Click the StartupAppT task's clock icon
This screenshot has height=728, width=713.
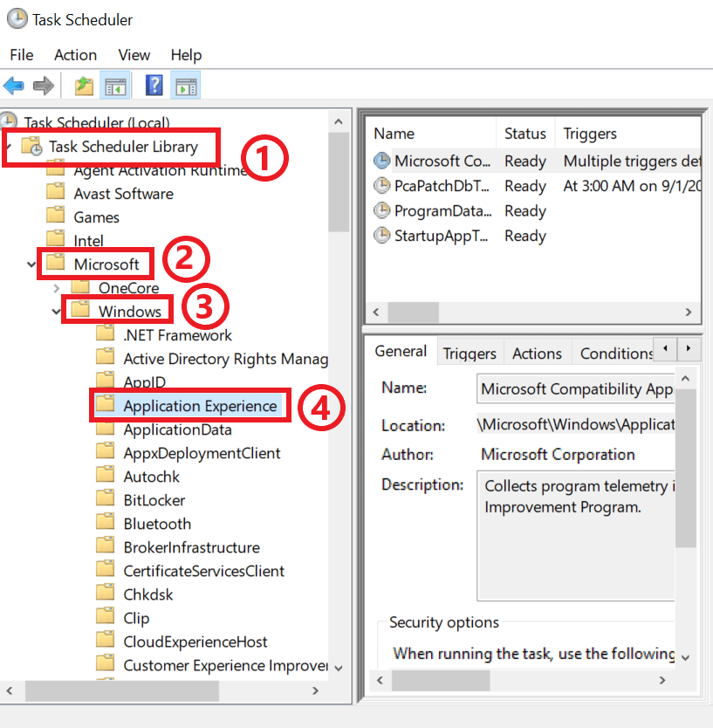coord(382,236)
